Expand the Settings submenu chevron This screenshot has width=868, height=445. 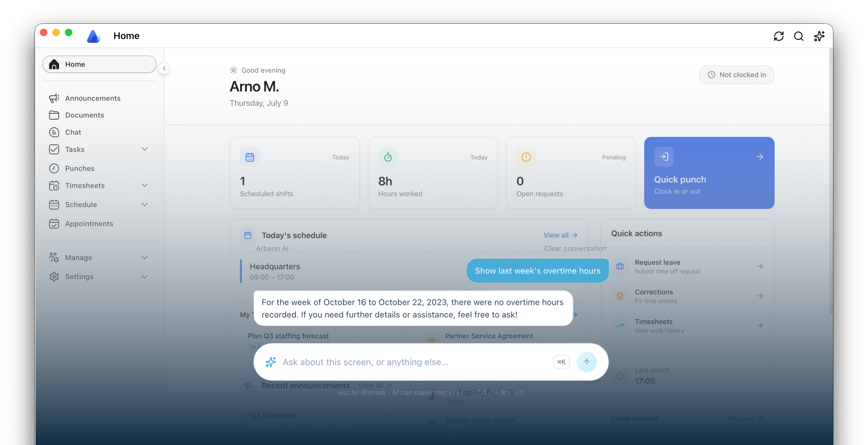145,277
